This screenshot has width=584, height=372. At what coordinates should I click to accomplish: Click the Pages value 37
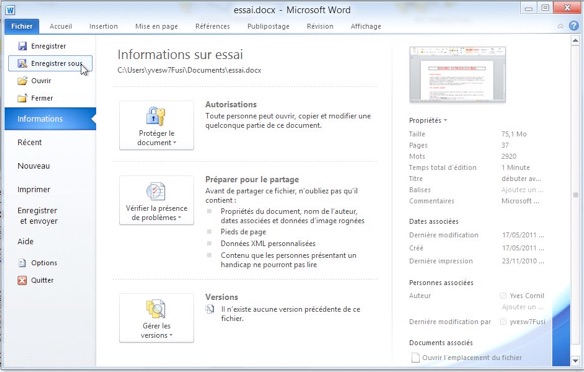(x=505, y=145)
